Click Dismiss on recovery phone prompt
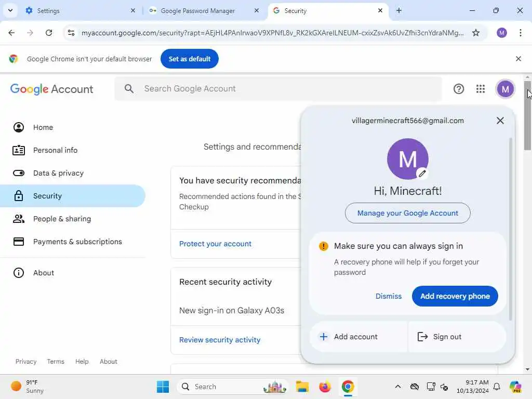Screen dimensions: 532x399 coord(388,296)
